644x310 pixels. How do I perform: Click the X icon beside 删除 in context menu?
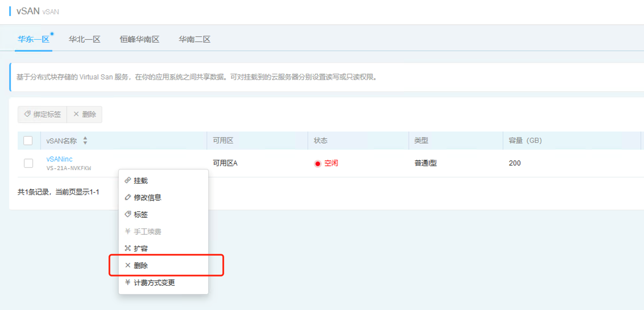tap(128, 265)
